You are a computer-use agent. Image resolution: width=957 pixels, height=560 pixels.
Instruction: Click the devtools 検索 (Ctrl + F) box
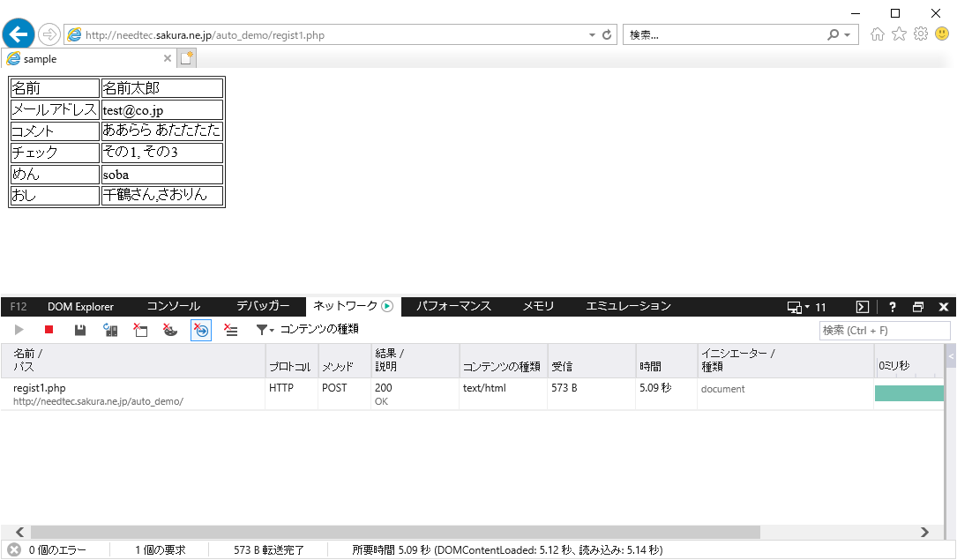885,330
